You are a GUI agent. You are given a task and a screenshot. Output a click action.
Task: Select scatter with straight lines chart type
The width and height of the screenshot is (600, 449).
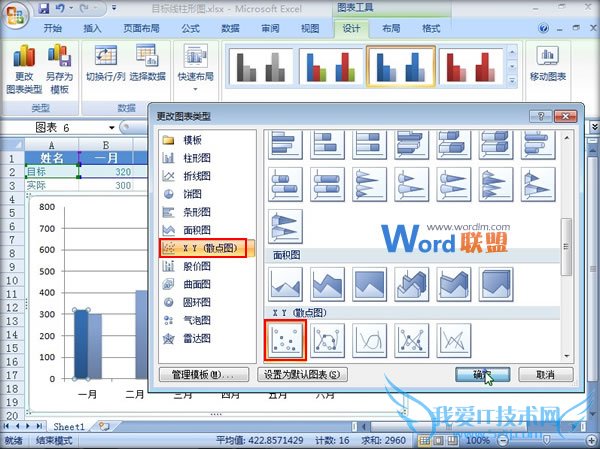coord(453,340)
